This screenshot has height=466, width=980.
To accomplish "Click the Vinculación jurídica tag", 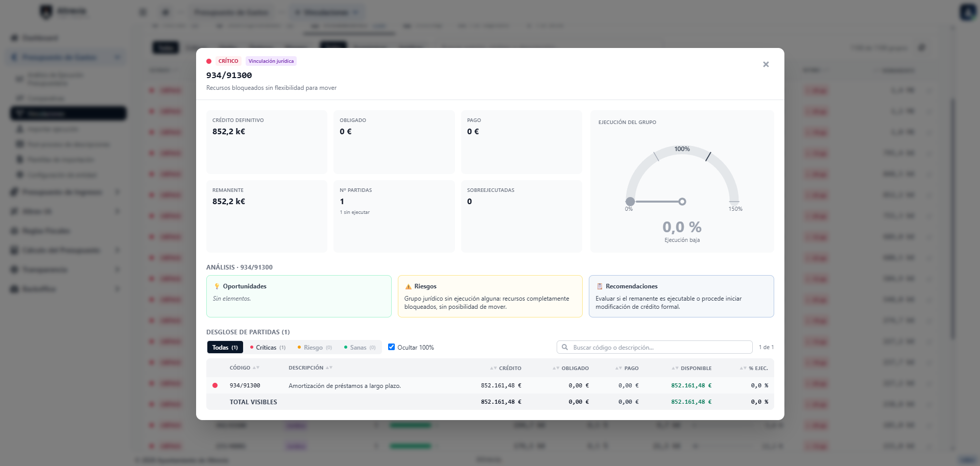I will point(271,61).
